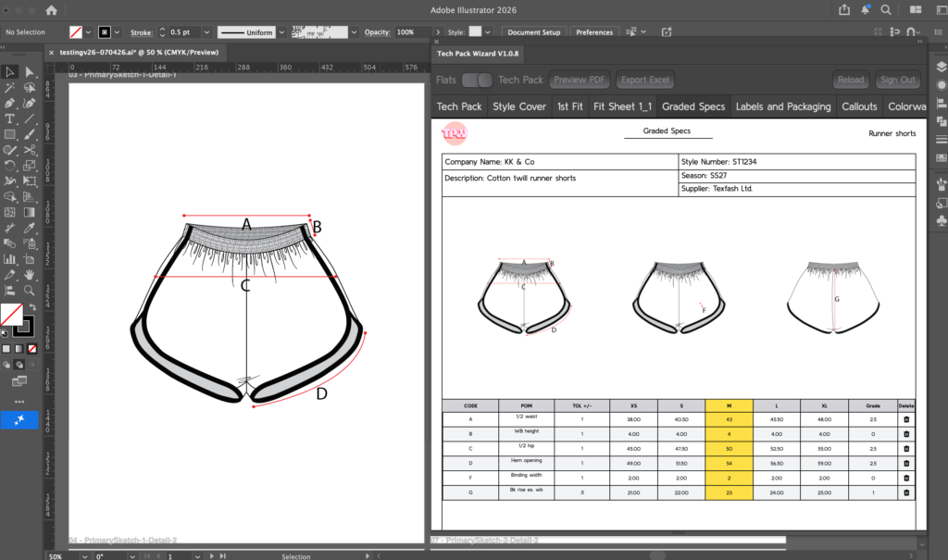Open the Stroke weight dropdown

click(206, 31)
